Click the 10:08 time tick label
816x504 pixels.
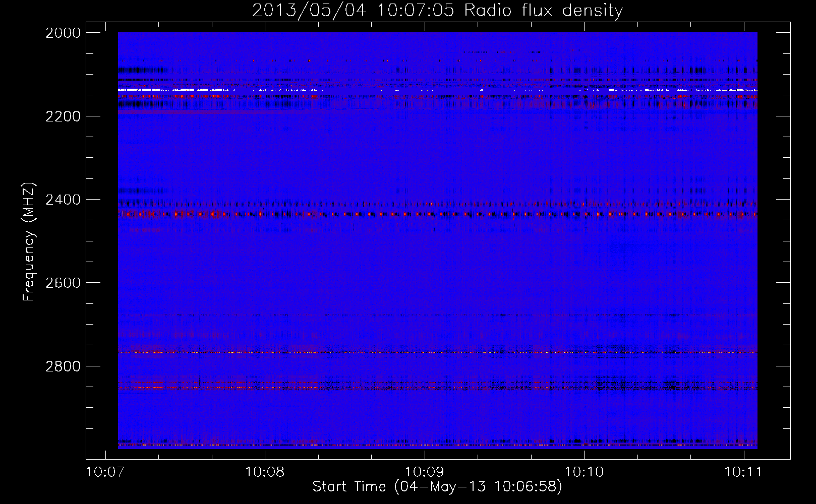[x=265, y=472]
